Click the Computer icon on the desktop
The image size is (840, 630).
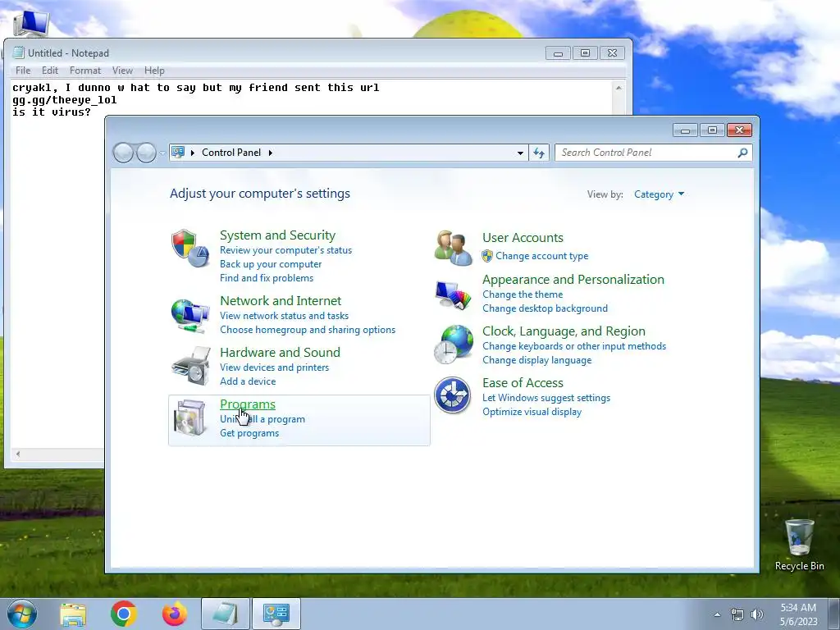click(31, 22)
